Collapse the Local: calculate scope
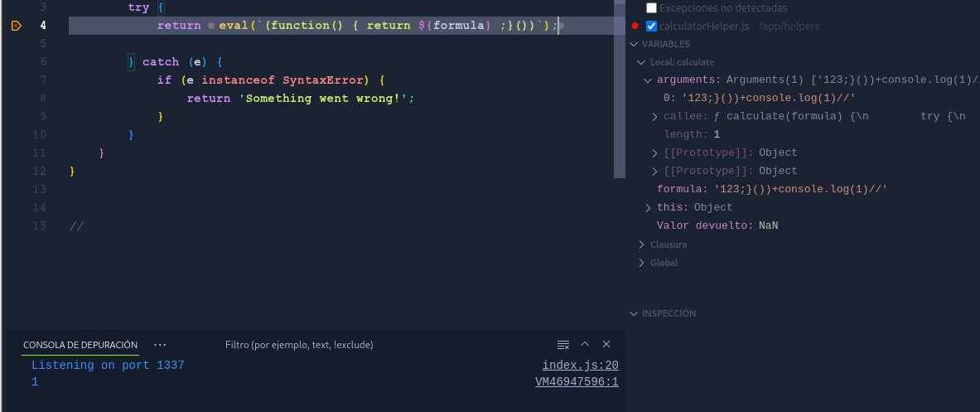The height and width of the screenshot is (412, 980). pyautogui.click(x=641, y=62)
